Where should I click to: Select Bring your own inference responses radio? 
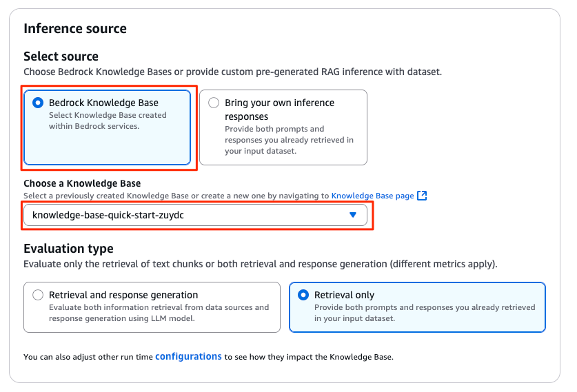point(214,103)
